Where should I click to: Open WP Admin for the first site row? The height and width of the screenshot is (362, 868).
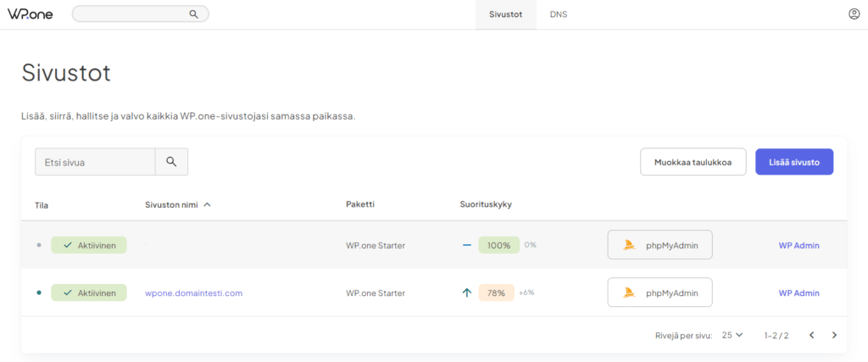pos(798,246)
